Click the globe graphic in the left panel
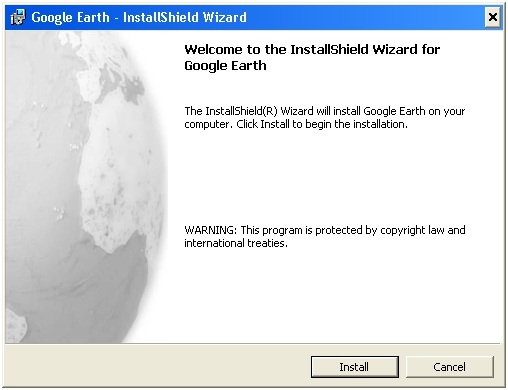The image size is (508, 390). tap(86, 187)
